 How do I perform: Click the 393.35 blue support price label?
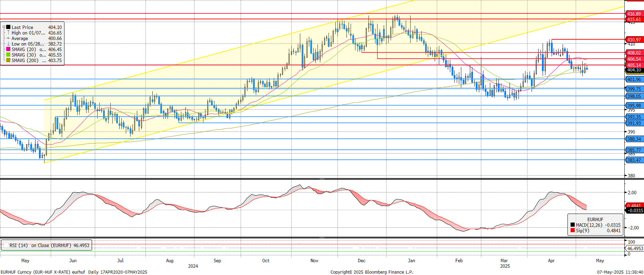634,117
